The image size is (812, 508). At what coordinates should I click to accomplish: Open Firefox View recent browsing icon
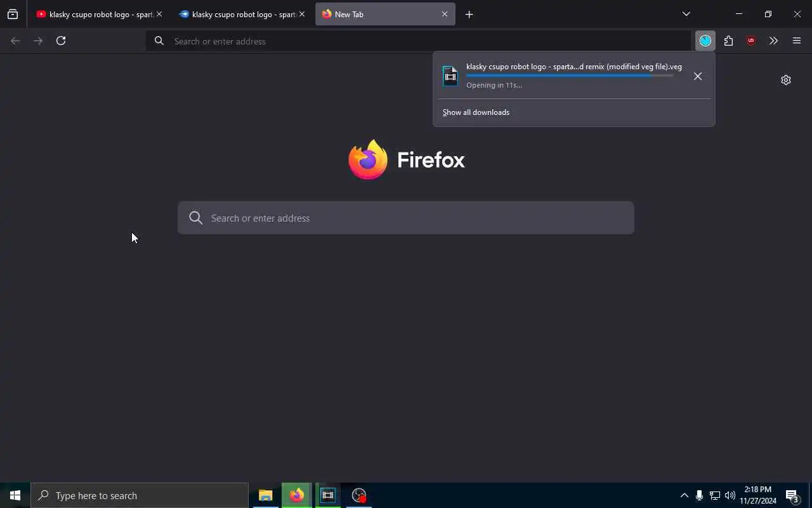pos(13,14)
